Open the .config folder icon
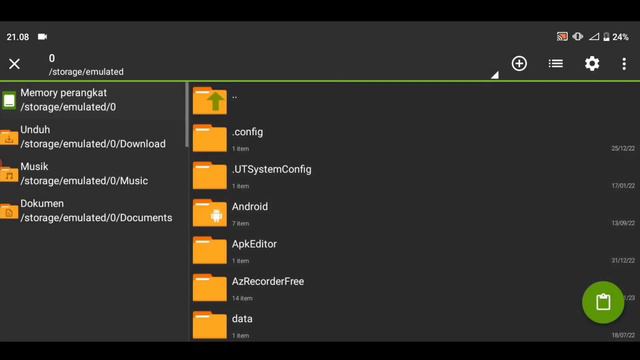The image size is (640, 360). point(210,138)
